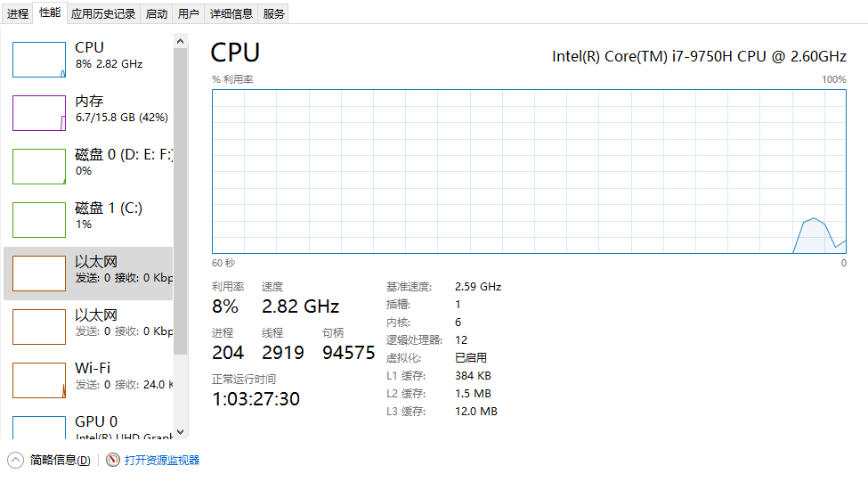Click sidebar scrollbar down arrow
Viewport: 868px width, 482px height.
tap(180, 432)
